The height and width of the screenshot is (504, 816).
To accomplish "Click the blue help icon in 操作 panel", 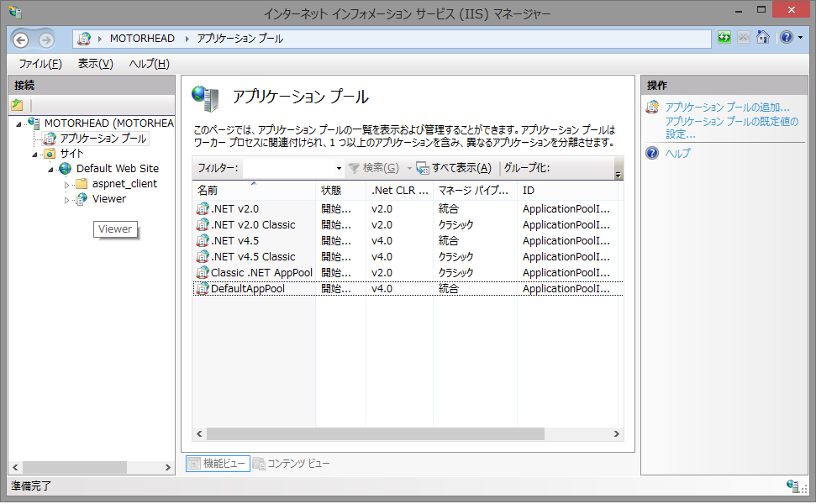I will [x=652, y=153].
